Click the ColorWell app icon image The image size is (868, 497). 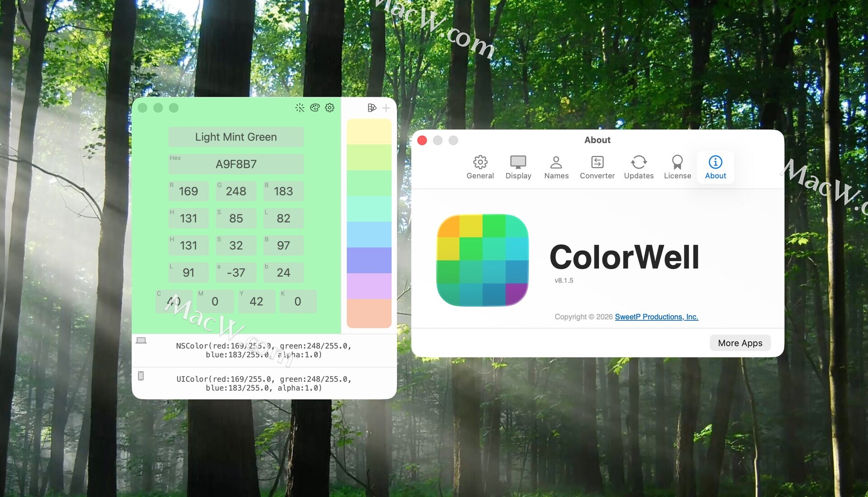click(x=482, y=260)
